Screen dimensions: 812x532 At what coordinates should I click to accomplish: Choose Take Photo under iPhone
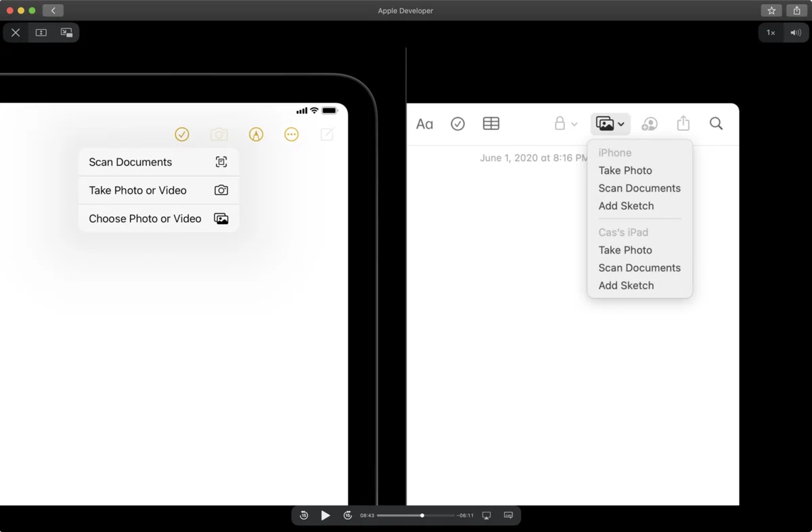pyautogui.click(x=625, y=171)
